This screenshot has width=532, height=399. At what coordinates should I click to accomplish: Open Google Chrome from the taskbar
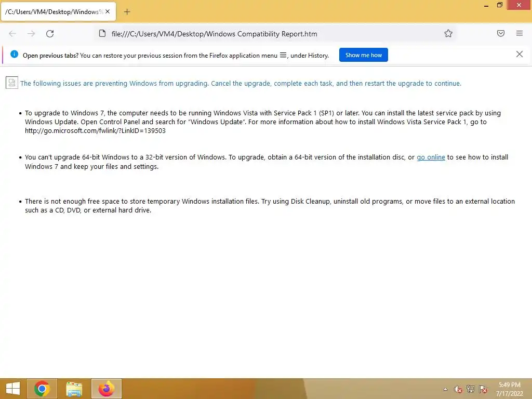click(x=42, y=389)
